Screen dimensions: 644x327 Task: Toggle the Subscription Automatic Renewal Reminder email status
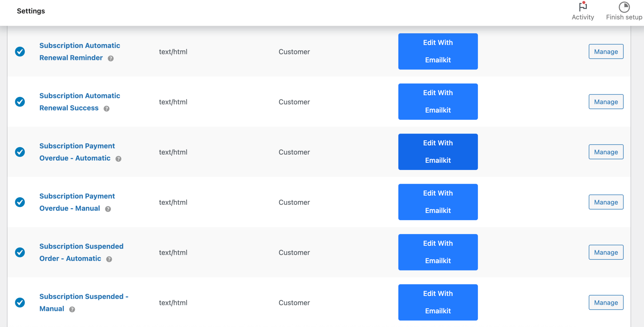19,52
